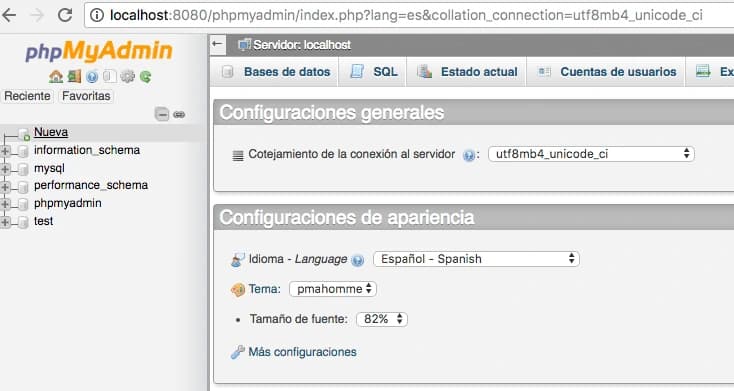This screenshot has height=391, width=734.
Task: Open navigation panel settings gear icon
Action: coord(127,76)
